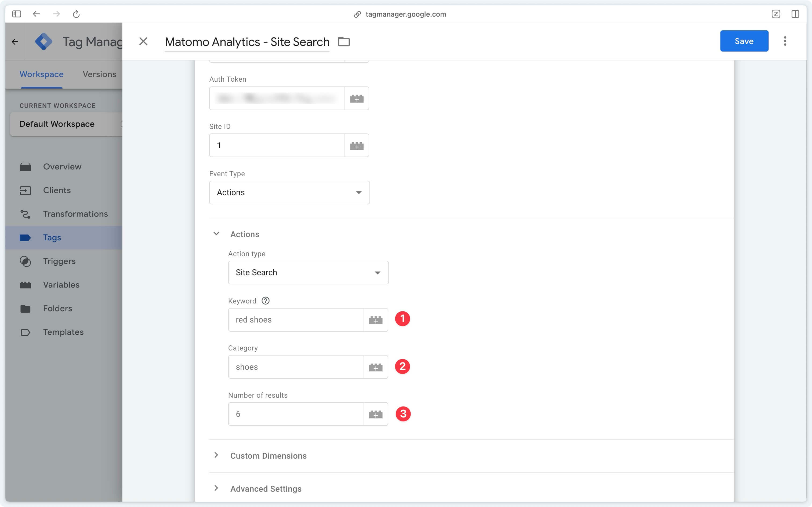The height and width of the screenshot is (507, 812).
Task: Click the Templates icon in the sidebar
Action: (26, 332)
